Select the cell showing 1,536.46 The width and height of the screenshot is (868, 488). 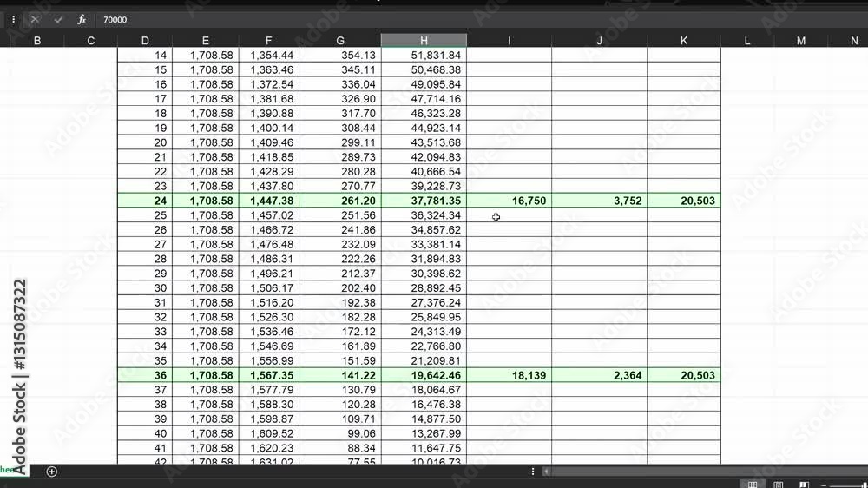pos(268,331)
